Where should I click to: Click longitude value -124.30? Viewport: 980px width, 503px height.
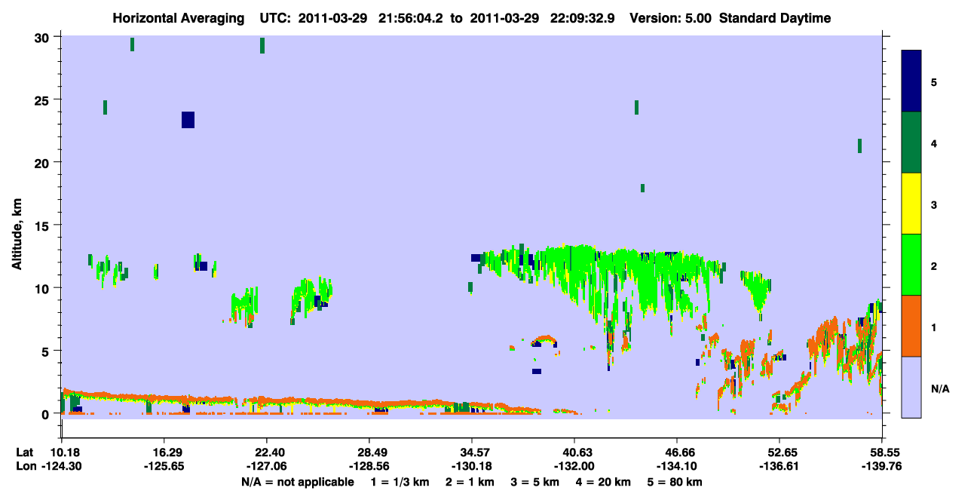point(62,467)
